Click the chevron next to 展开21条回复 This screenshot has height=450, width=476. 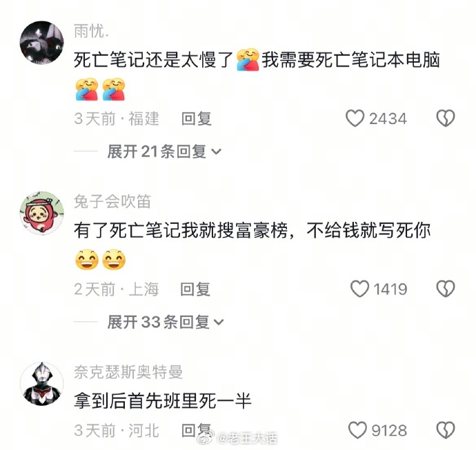pos(216,152)
